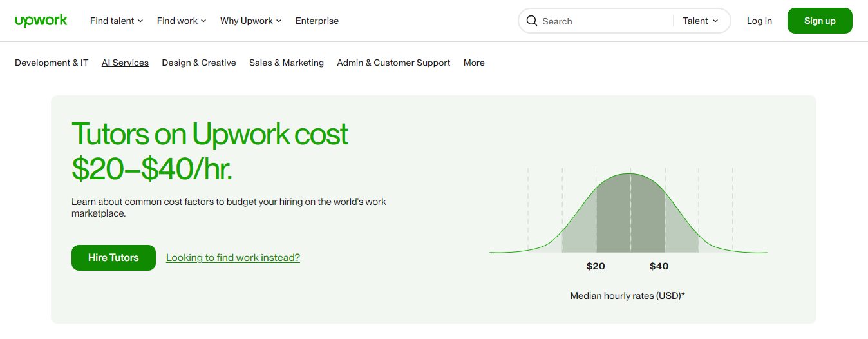Click the bell curve rate chart
The width and height of the screenshot is (868, 339).
click(628, 211)
